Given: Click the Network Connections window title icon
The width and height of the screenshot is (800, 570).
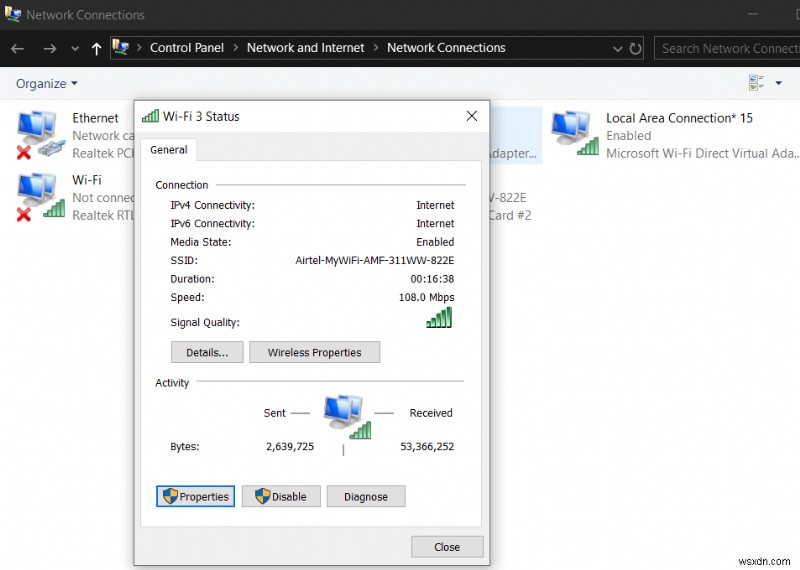Looking at the screenshot, I should 13,14.
